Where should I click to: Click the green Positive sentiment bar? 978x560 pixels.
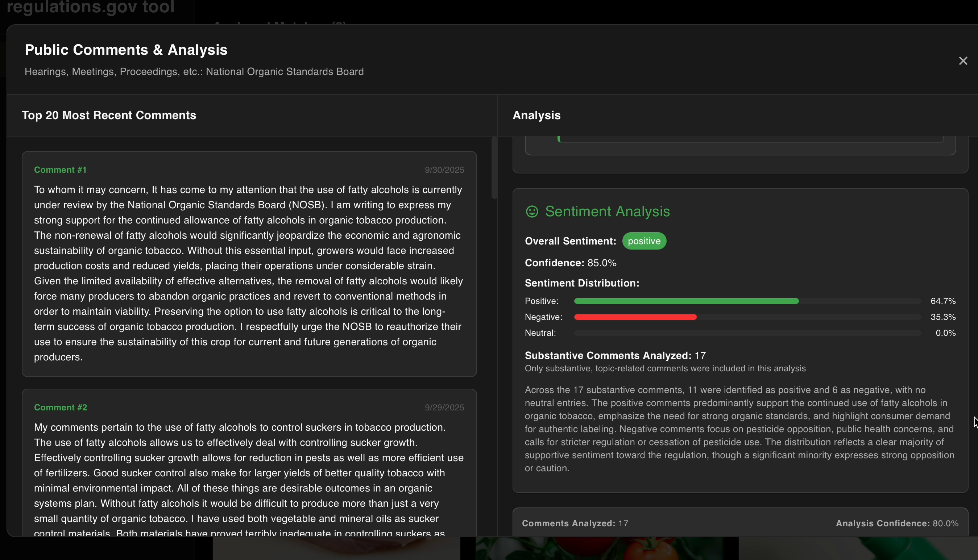[686, 301]
